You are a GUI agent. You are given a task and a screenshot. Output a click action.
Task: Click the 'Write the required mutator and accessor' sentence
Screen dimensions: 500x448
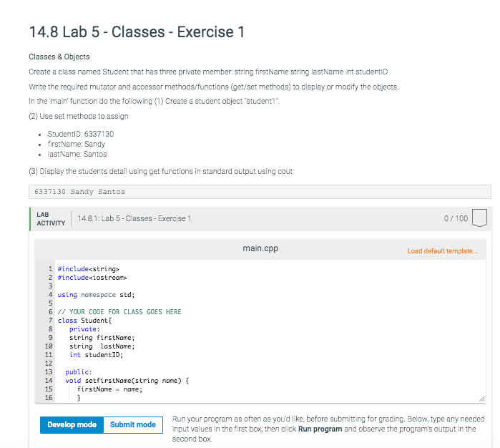214,87
